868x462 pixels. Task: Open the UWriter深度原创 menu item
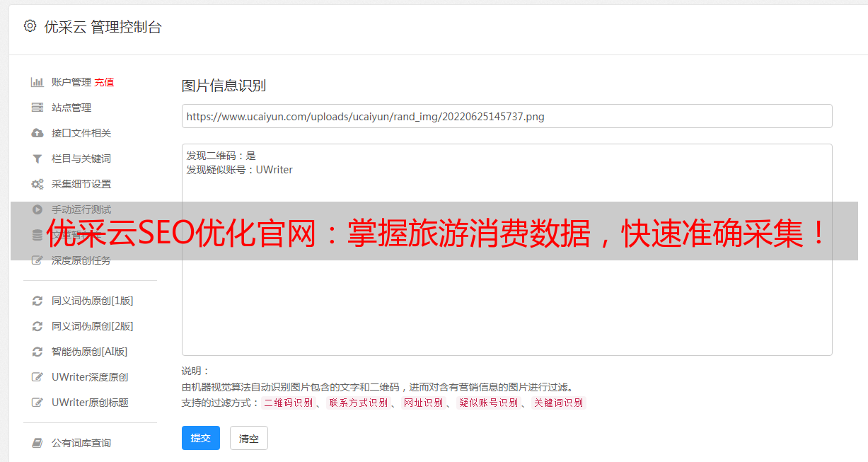[x=89, y=377]
